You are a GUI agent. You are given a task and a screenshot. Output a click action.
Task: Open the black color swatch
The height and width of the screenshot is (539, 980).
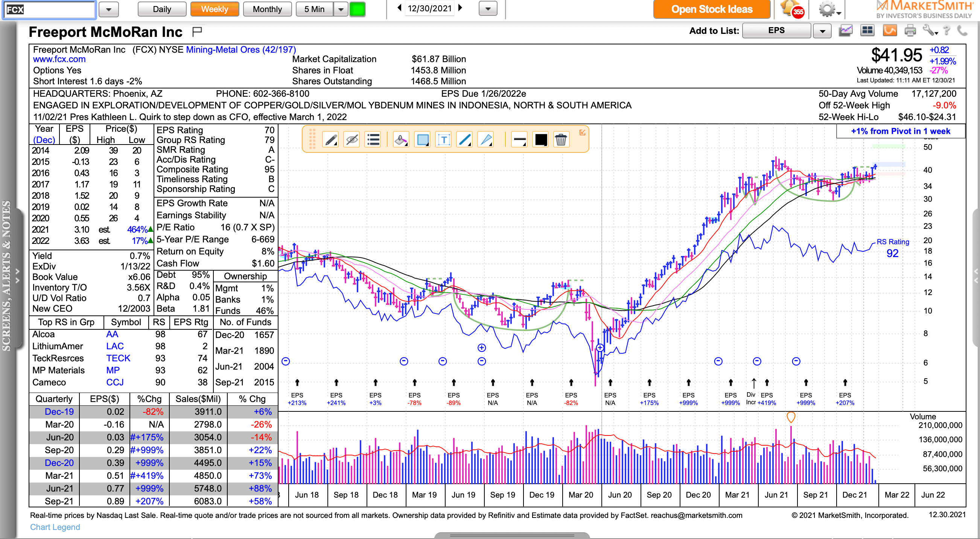pyautogui.click(x=540, y=140)
